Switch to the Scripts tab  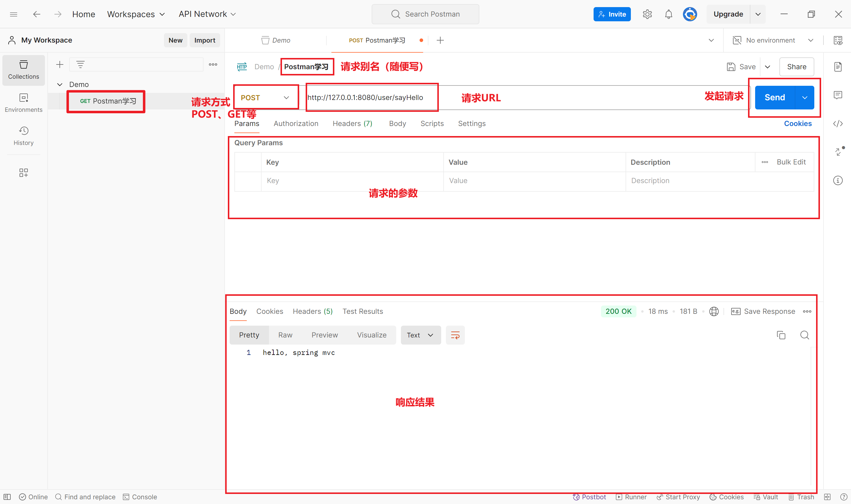click(x=432, y=124)
